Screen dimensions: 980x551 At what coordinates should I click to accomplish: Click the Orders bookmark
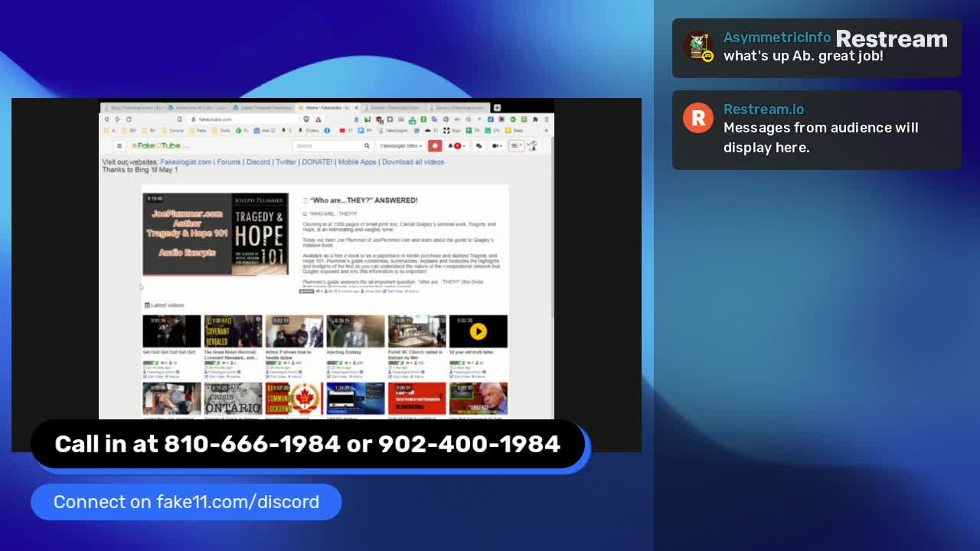pyautogui.click(x=308, y=131)
